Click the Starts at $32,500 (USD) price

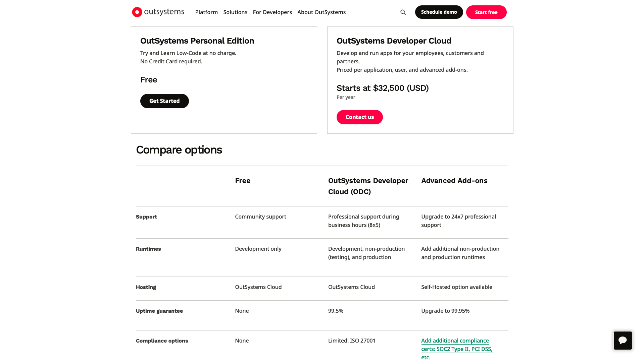pyautogui.click(x=383, y=88)
